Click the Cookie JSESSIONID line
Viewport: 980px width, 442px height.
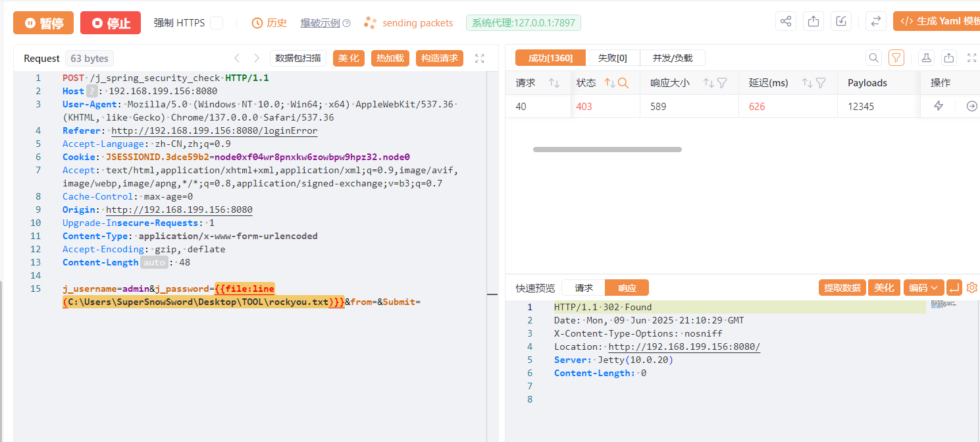236,157
